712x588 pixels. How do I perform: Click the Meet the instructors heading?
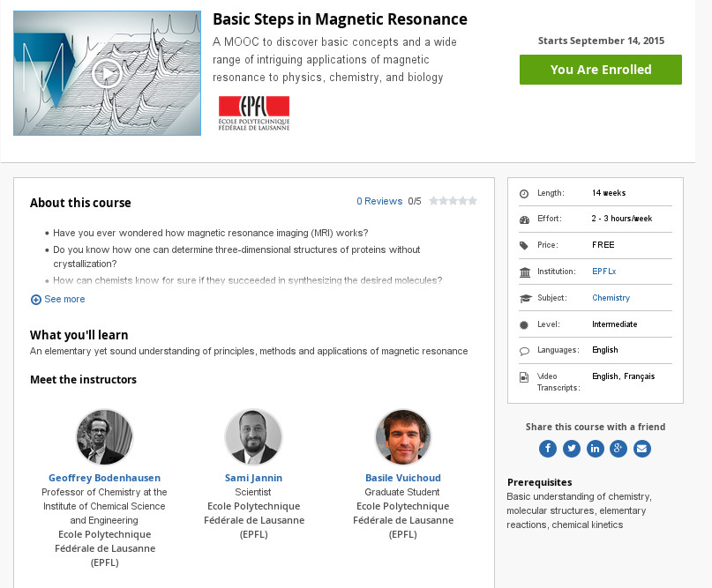coord(83,380)
